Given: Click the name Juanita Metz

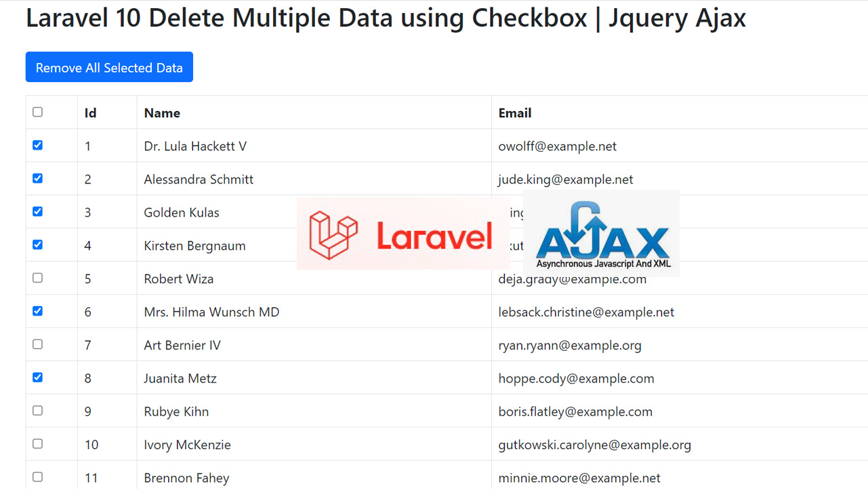Looking at the screenshot, I should [180, 379].
